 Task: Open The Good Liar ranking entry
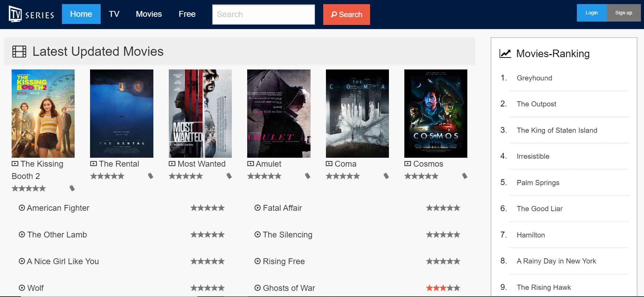click(x=540, y=209)
